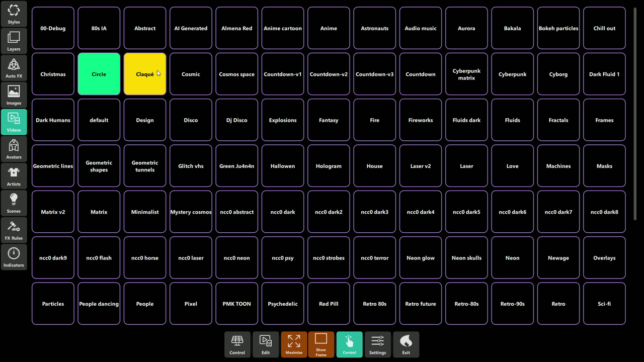644x362 pixels.
Task: Deselect the green Circle video tile
Action: (x=99, y=74)
